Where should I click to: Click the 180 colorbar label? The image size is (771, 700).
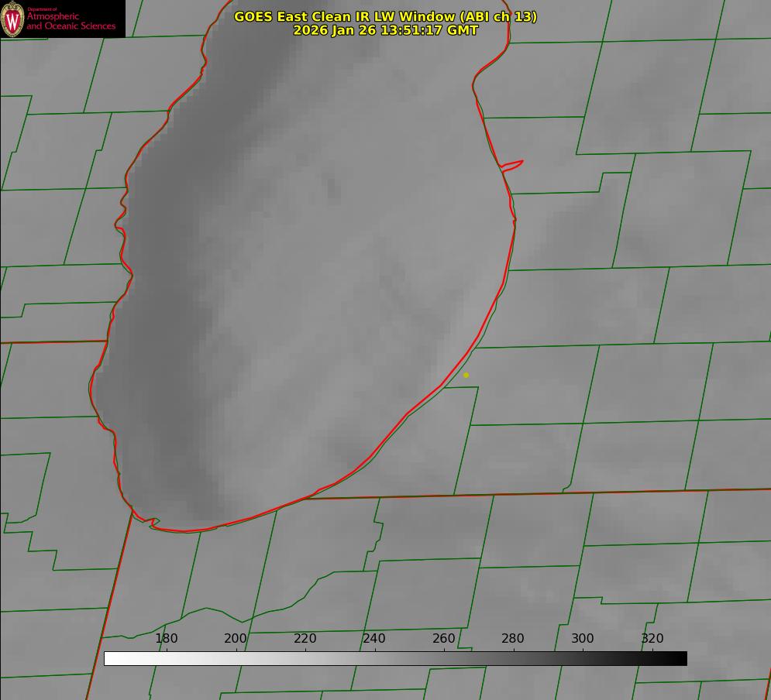coord(166,638)
